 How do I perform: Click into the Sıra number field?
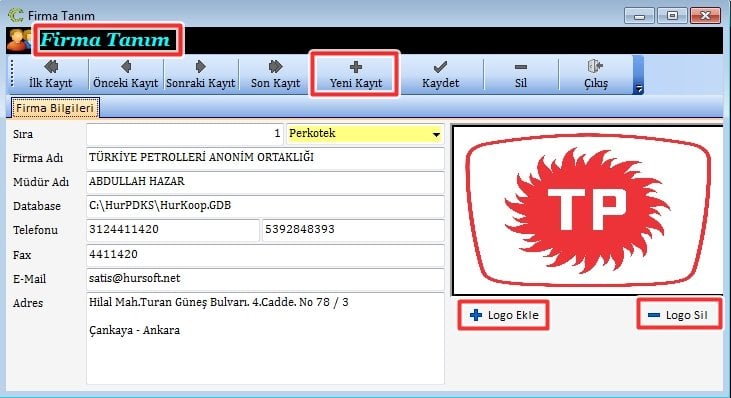(x=185, y=134)
